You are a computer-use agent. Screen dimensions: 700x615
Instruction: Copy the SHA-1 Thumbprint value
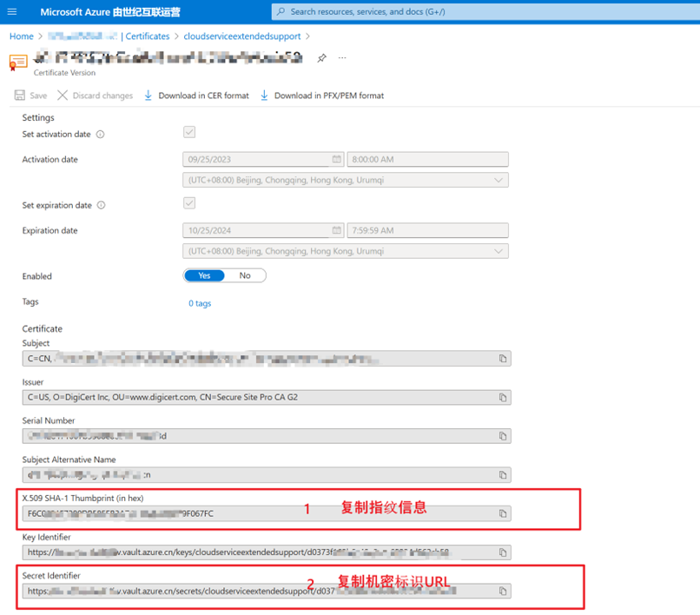click(x=503, y=513)
